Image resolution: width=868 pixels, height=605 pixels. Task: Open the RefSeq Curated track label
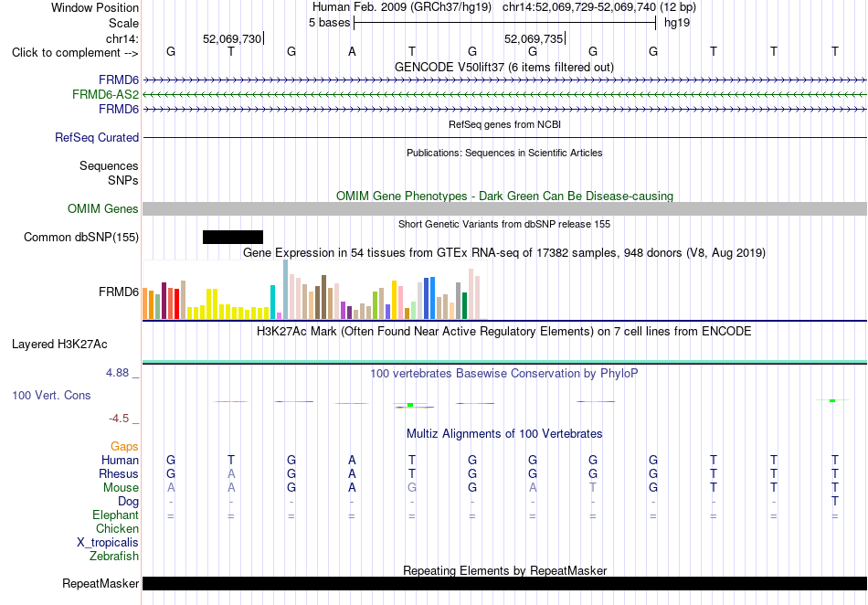click(97, 137)
